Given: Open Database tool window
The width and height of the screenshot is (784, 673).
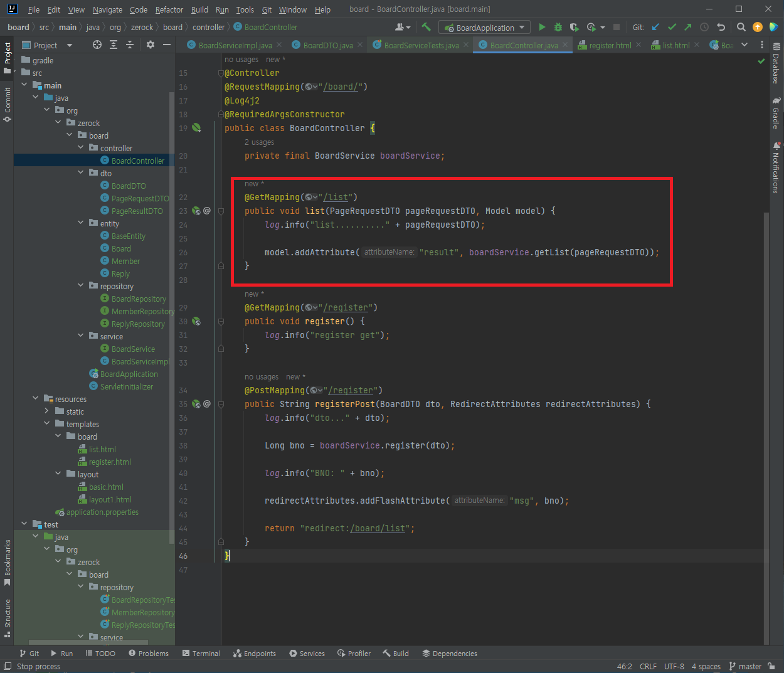Looking at the screenshot, I should [x=776, y=63].
